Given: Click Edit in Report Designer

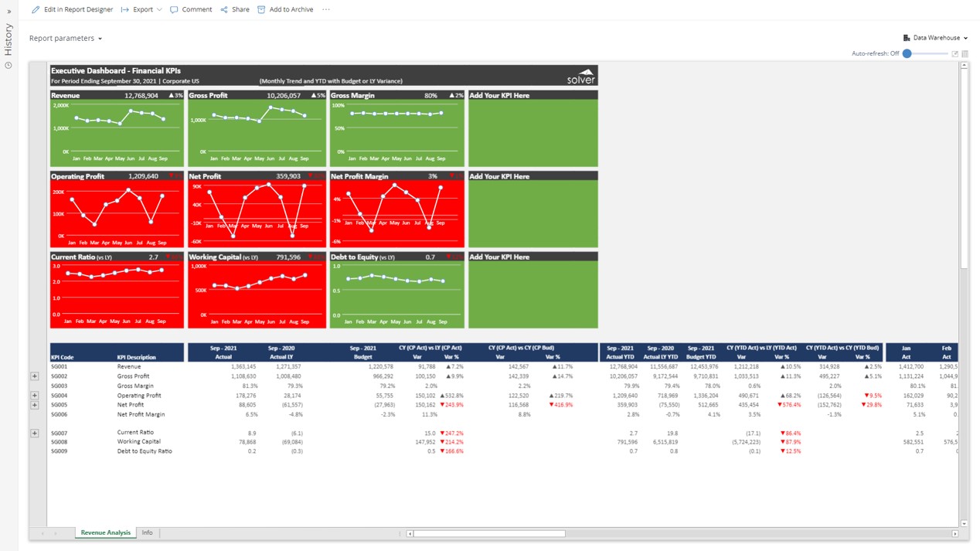Looking at the screenshot, I should (72, 9).
